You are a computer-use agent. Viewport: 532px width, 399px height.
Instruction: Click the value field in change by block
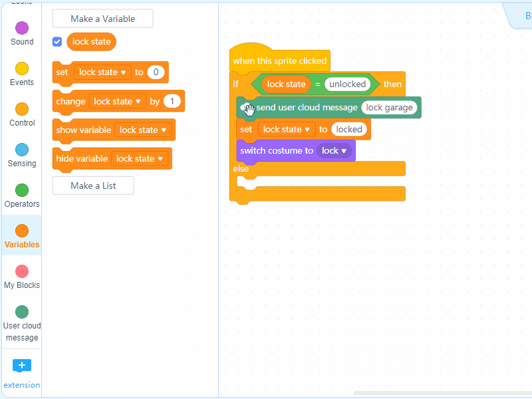tap(172, 102)
